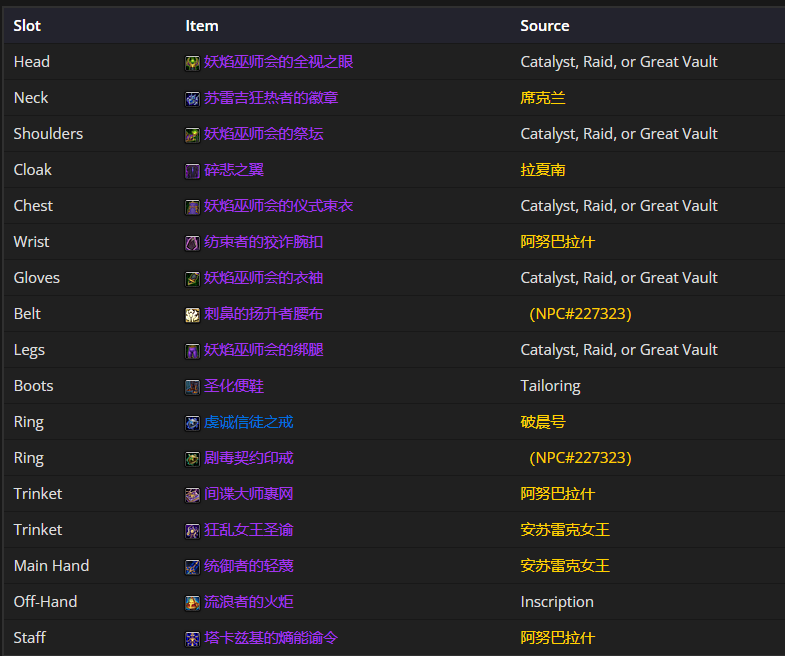785x656 pixels.
Task: Open the 虔诚信徒之戒 ring link
Action: (248, 422)
